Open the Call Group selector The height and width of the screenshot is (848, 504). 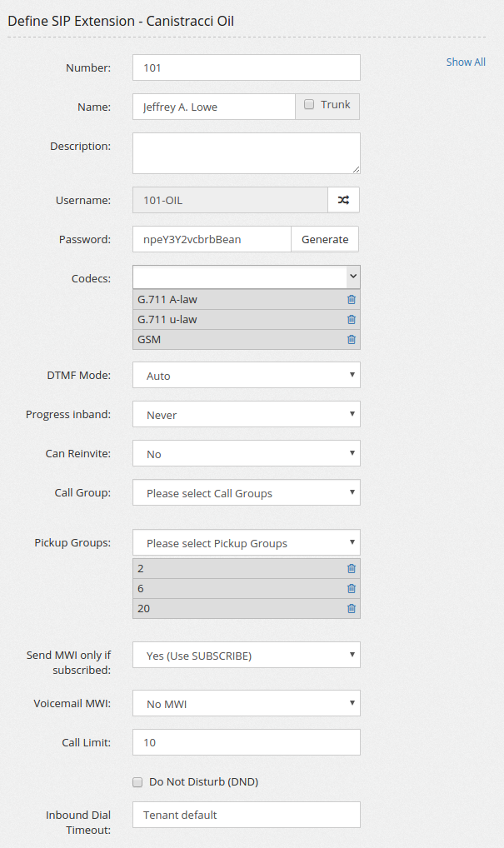(246, 493)
